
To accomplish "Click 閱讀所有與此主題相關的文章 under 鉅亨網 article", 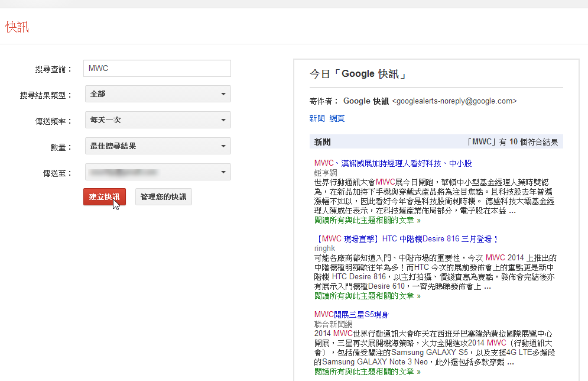I will 368,220.
